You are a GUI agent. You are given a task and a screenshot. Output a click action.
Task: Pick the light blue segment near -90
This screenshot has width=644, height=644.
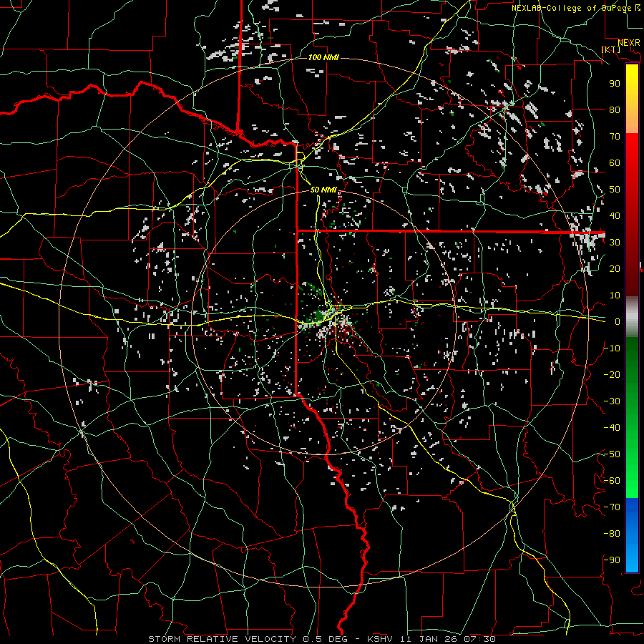pyautogui.click(x=632, y=559)
